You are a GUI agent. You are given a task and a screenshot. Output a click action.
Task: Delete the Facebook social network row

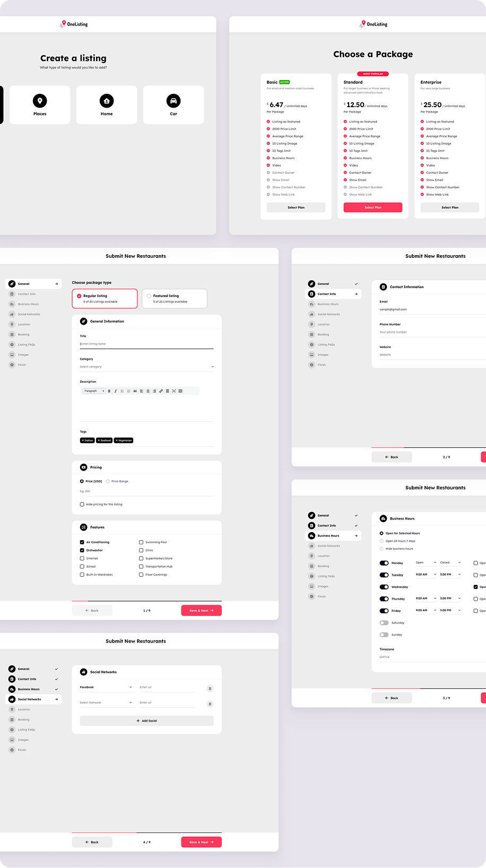coord(210,689)
